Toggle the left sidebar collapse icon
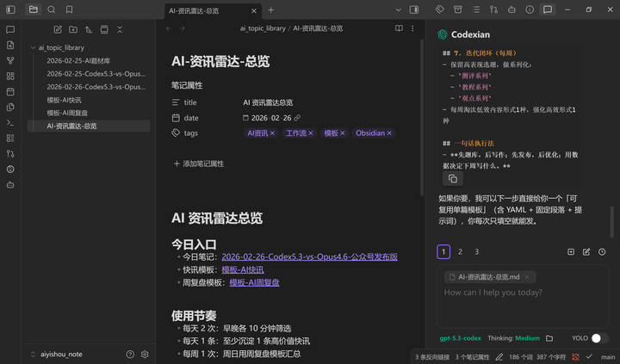 (x=10, y=9)
